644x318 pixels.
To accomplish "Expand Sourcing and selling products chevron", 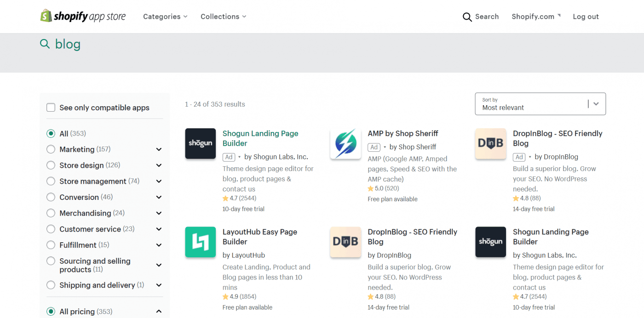I will click(x=159, y=265).
